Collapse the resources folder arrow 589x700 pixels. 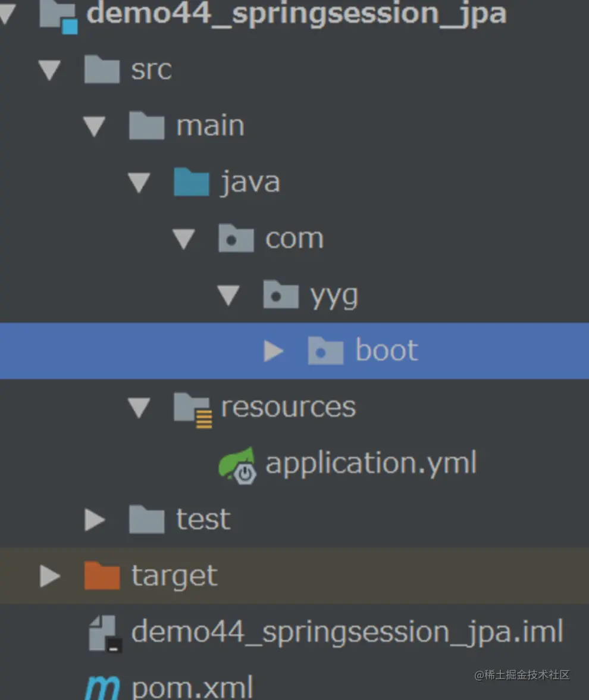[x=139, y=408]
